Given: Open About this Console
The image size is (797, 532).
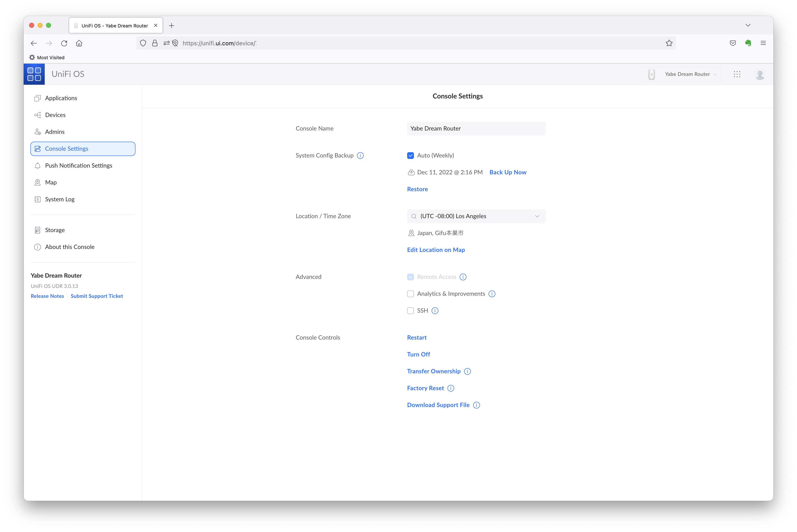Looking at the screenshot, I should click(83, 247).
